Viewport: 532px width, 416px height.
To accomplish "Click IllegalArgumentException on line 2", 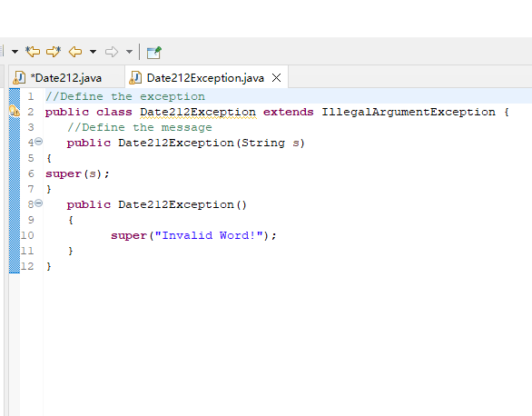I will 409,112.
